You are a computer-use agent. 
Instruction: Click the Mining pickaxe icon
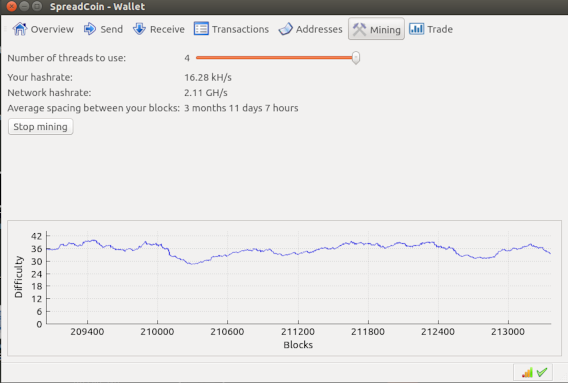[x=360, y=29]
